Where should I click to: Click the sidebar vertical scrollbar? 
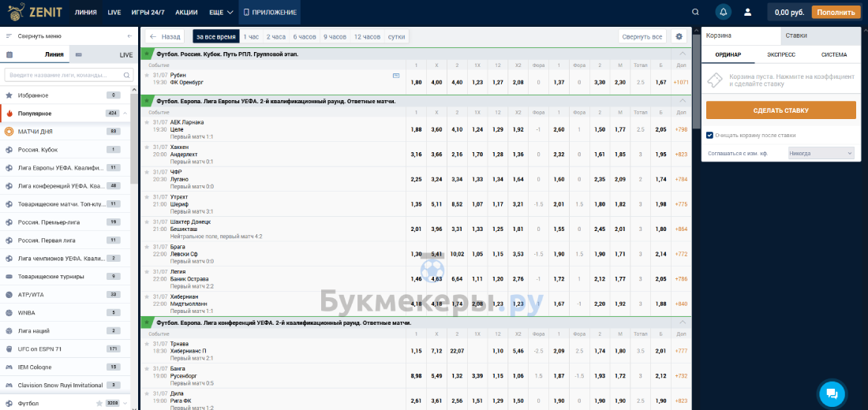pyautogui.click(x=133, y=138)
